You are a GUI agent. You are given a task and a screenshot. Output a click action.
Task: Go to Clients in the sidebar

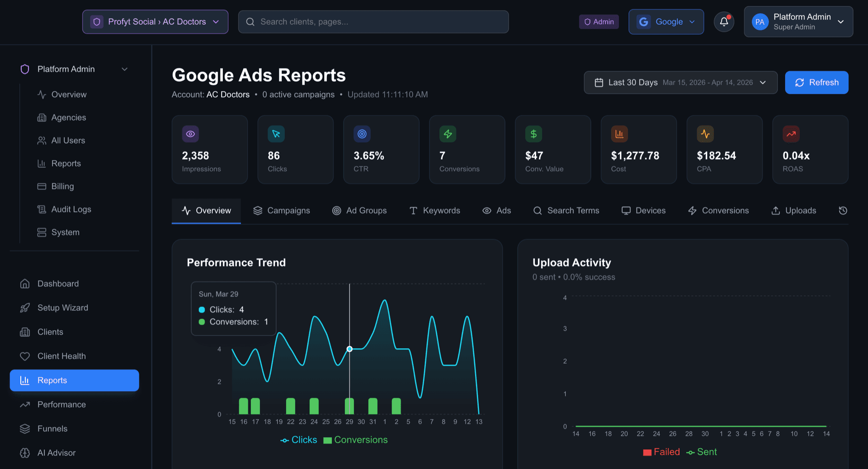click(75, 332)
